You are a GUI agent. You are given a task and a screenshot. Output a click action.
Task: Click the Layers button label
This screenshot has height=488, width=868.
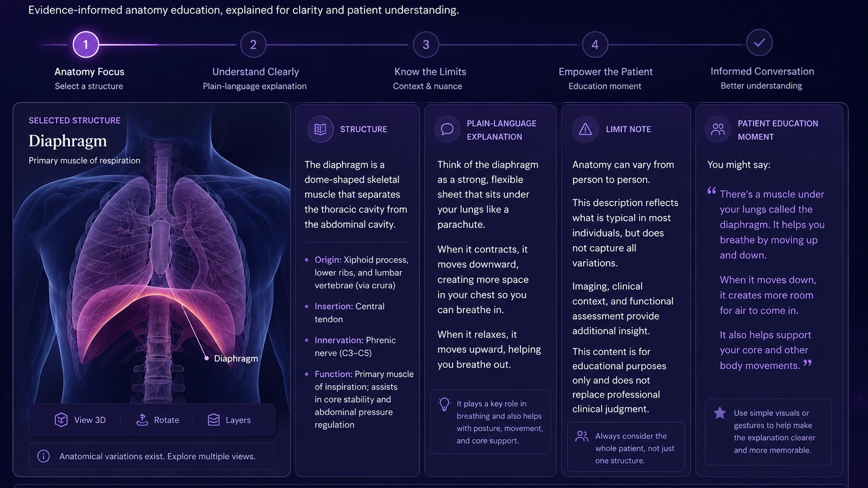click(238, 420)
